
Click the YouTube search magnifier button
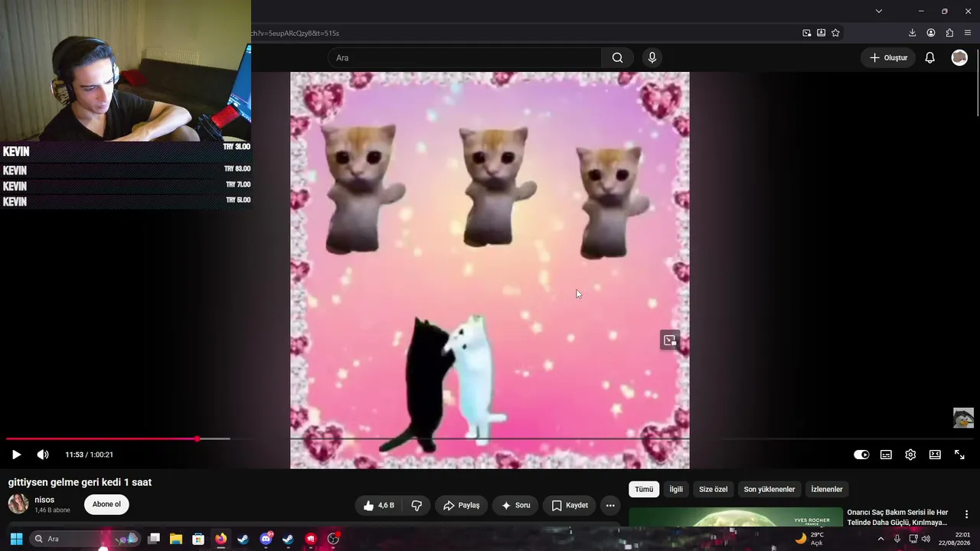coord(617,57)
